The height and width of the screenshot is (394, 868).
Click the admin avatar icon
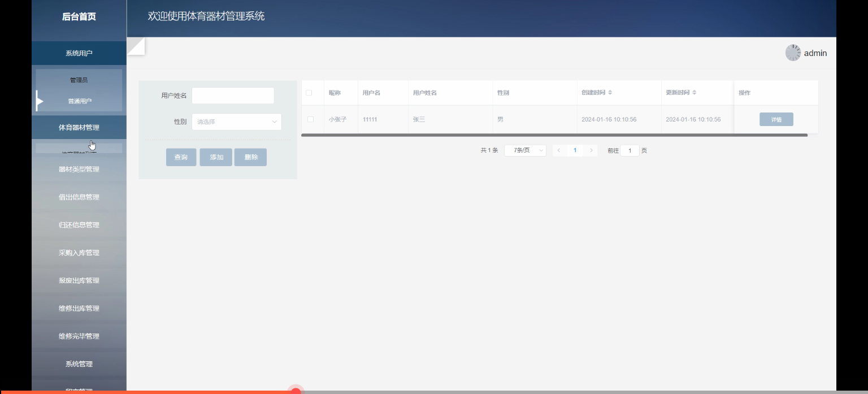click(x=793, y=53)
